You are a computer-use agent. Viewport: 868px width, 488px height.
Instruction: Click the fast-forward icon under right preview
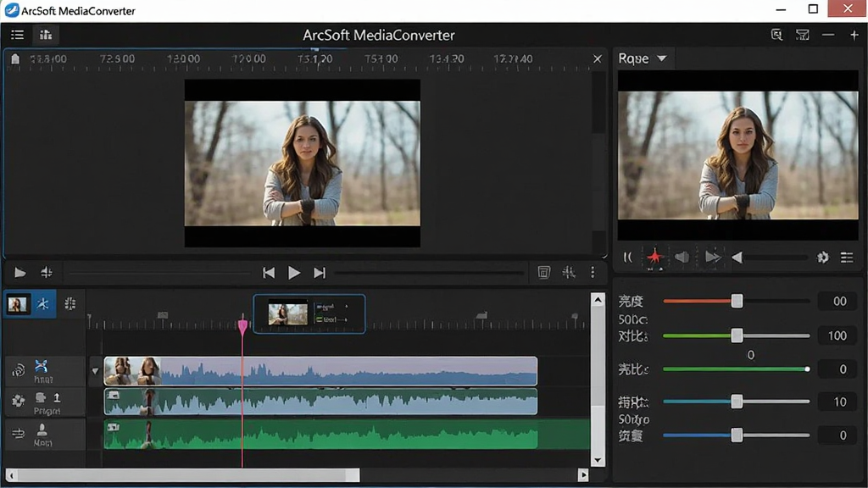click(712, 258)
